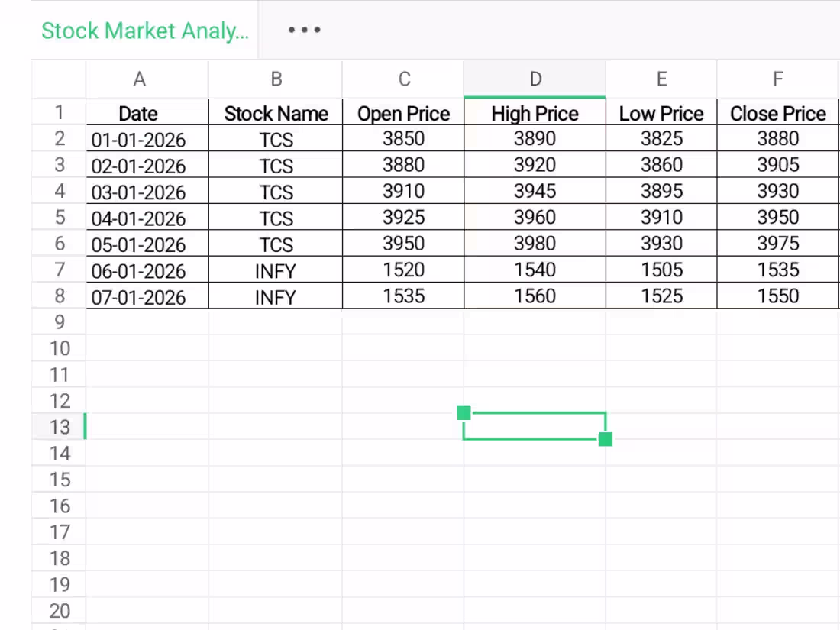Image resolution: width=840 pixels, height=630 pixels.
Task: Click the Stock Name header cell
Action: pos(276,113)
